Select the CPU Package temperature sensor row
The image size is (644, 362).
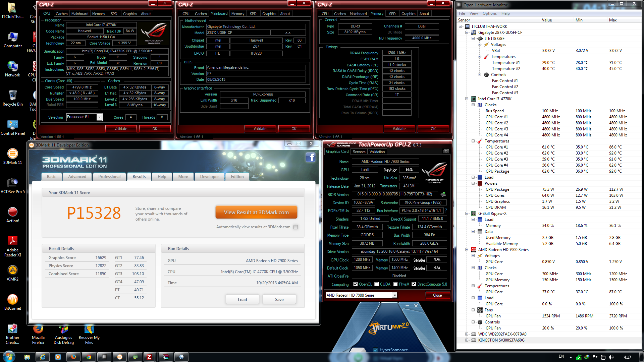coord(497,171)
